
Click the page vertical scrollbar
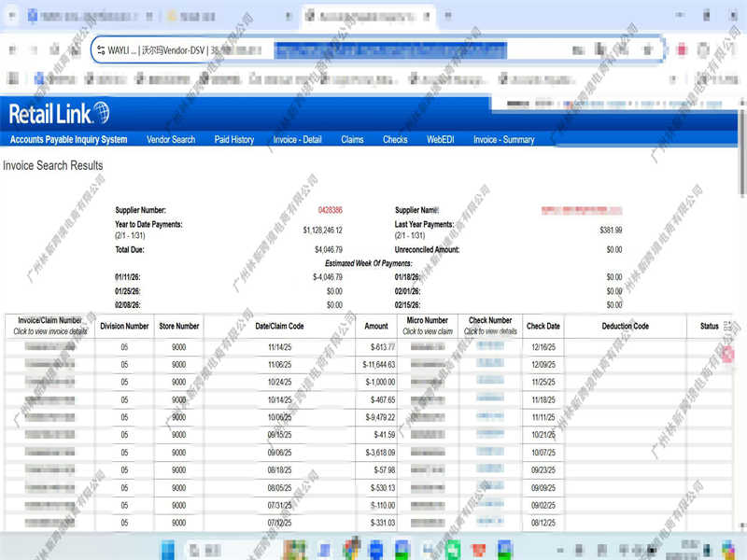[741, 152]
